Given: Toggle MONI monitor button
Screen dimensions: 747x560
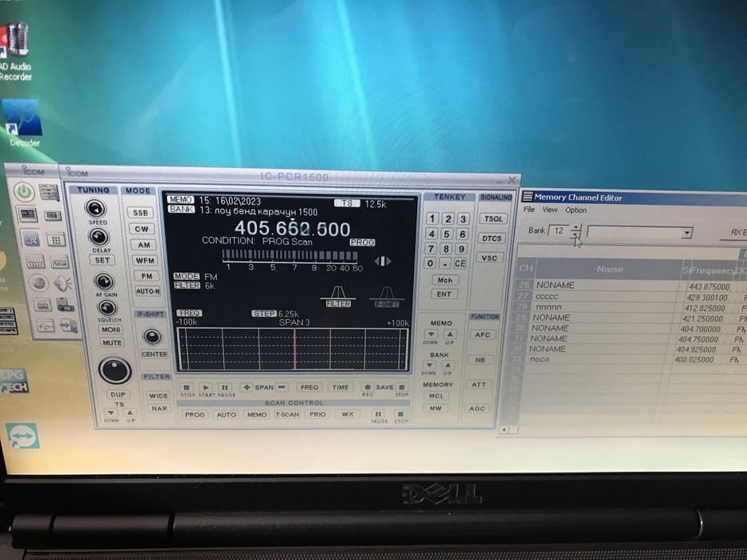Looking at the screenshot, I should [x=110, y=330].
